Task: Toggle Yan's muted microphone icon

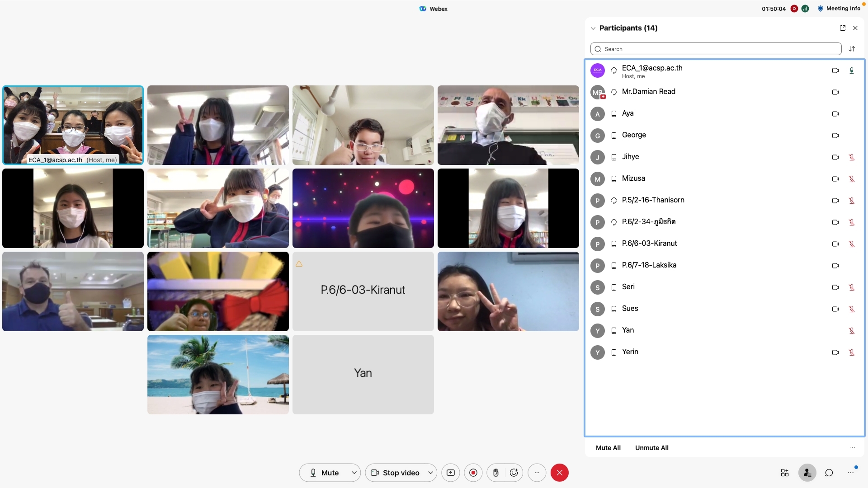Action: click(852, 331)
